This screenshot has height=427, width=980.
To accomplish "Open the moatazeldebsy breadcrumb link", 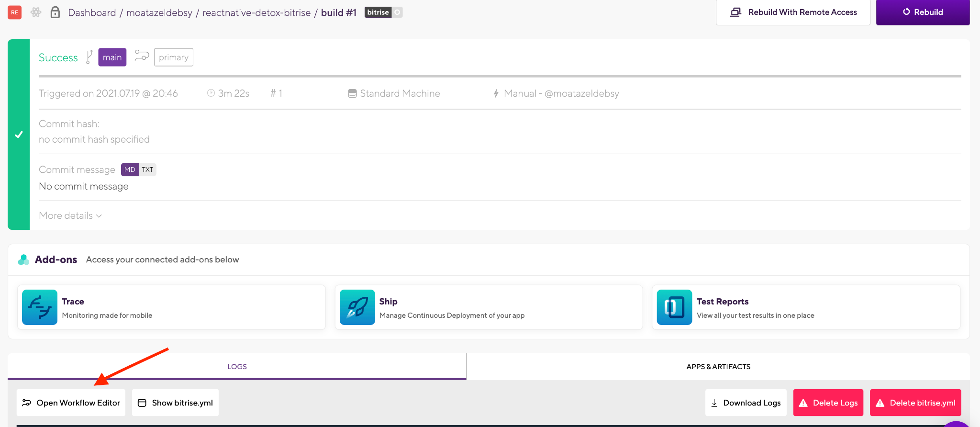I will coord(159,13).
